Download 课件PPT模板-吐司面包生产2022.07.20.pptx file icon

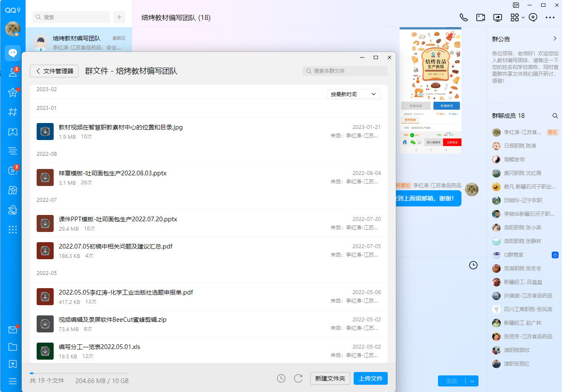(x=45, y=223)
